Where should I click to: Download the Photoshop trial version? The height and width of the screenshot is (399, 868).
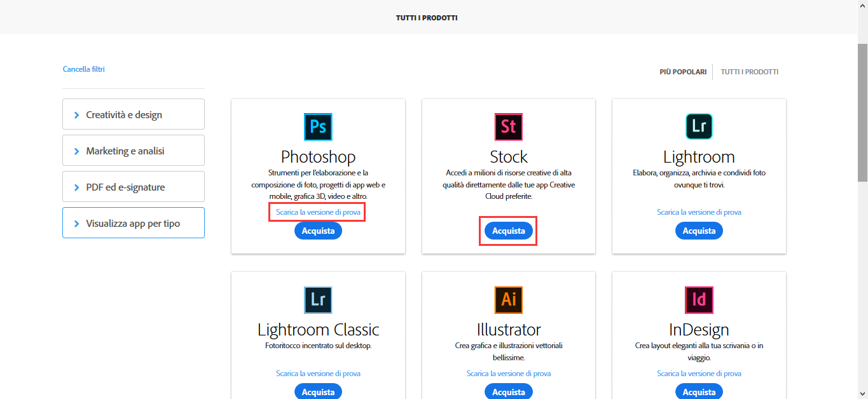point(317,212)
